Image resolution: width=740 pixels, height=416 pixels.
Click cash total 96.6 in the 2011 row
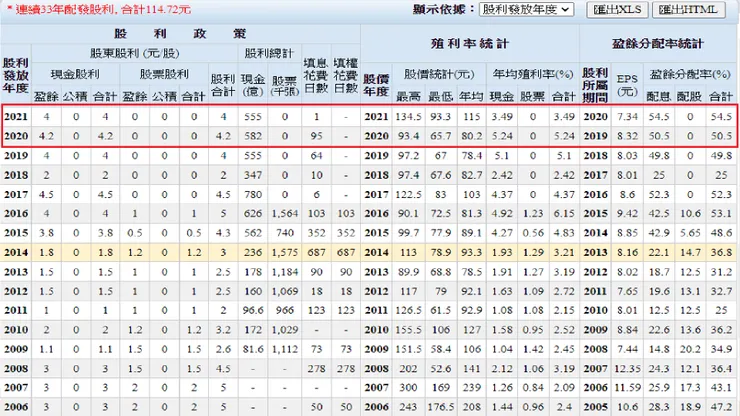coord(252,310)
